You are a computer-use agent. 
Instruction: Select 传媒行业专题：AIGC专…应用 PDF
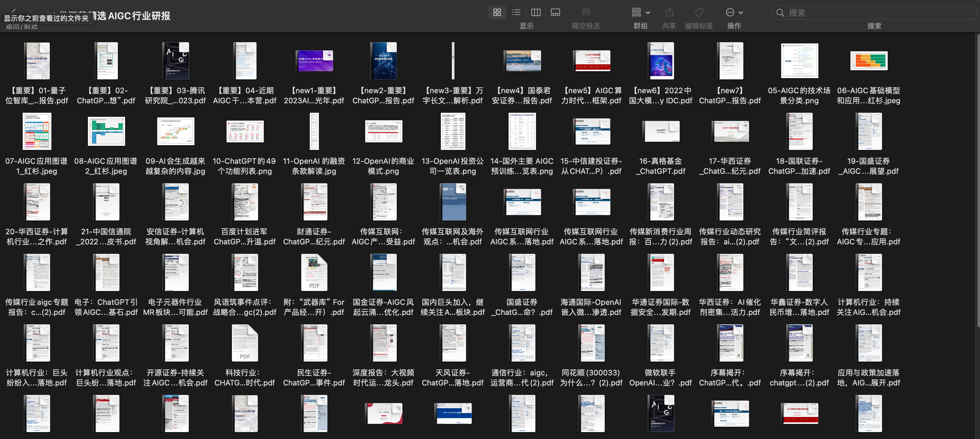[x=868, y=202]
